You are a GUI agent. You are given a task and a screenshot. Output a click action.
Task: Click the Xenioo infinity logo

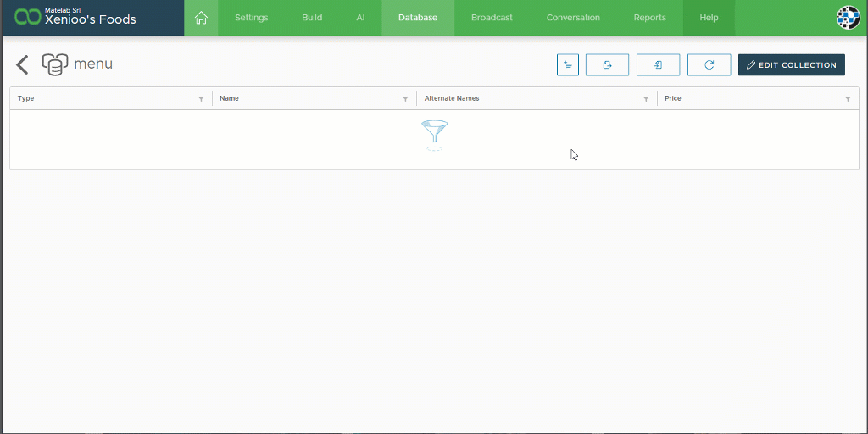[27, 18]
